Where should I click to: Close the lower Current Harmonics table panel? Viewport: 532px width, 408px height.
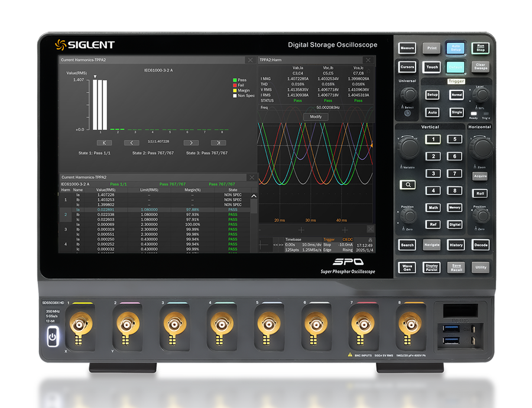252,177
